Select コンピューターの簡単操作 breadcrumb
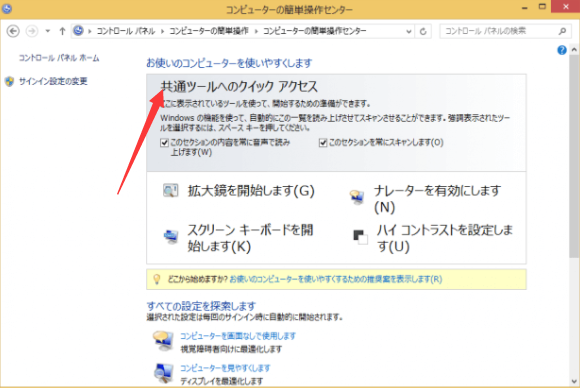The width and height of the screenshot is (580, 388). 209,31
